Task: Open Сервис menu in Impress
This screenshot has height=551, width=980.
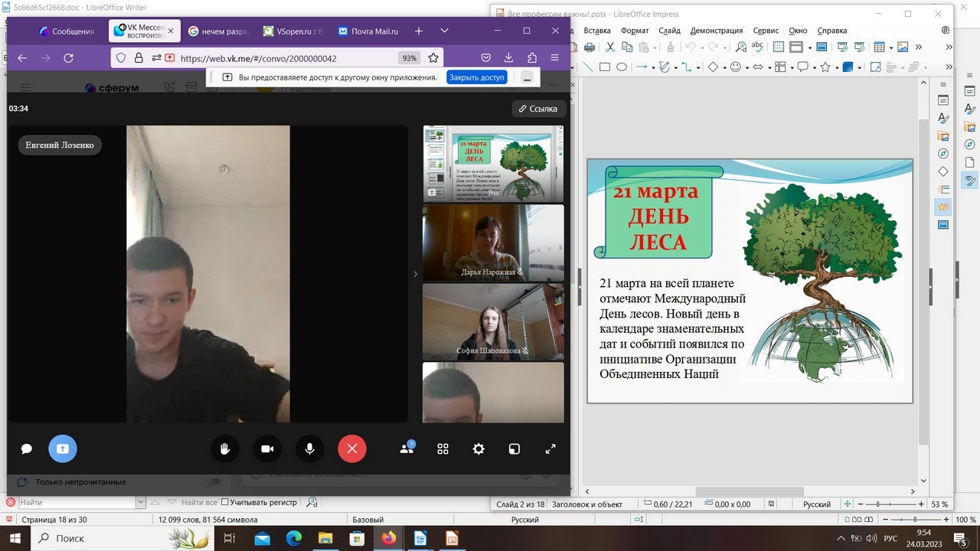Action: point(766,31)
